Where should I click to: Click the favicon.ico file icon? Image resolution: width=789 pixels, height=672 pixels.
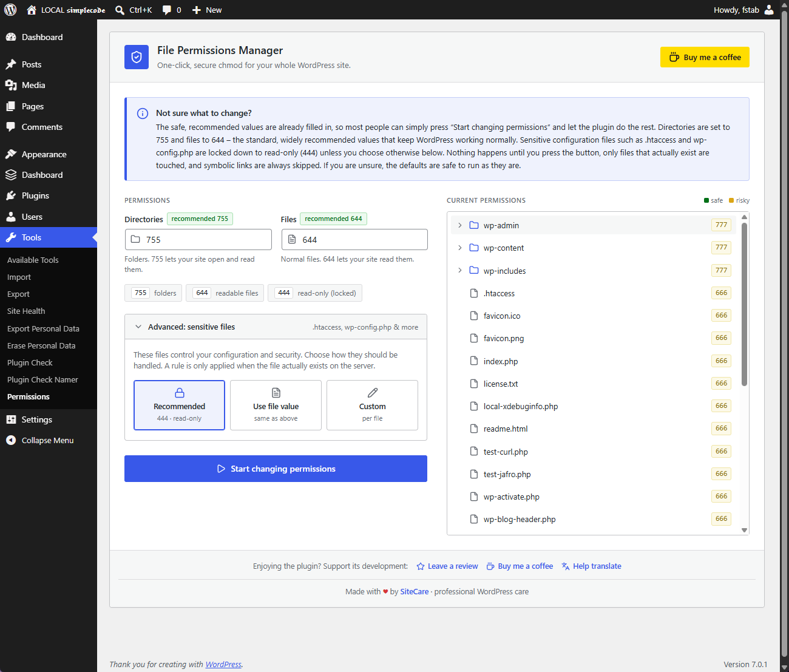474,316
